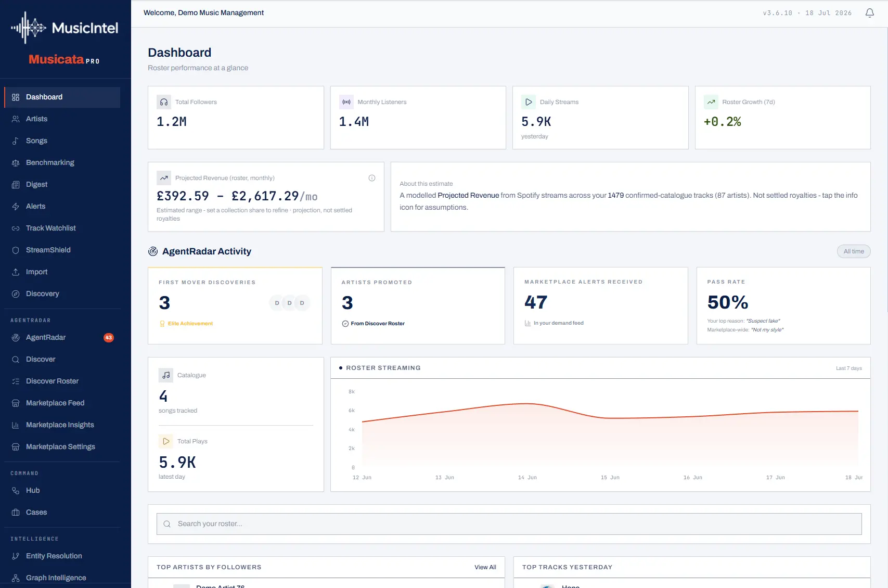Click the Marketplace Feed shop icon

tap(16, 403)
